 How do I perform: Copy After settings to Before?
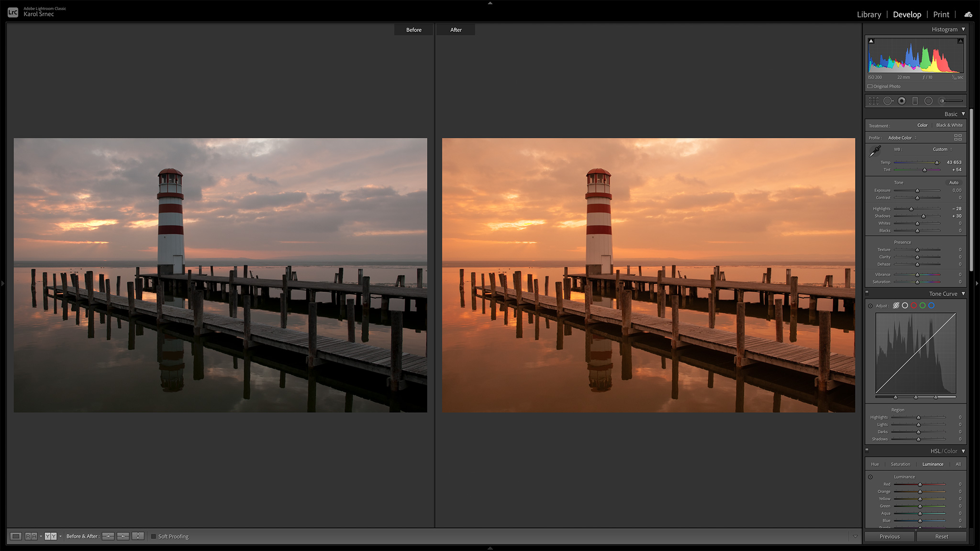click(x=123, y=536)
